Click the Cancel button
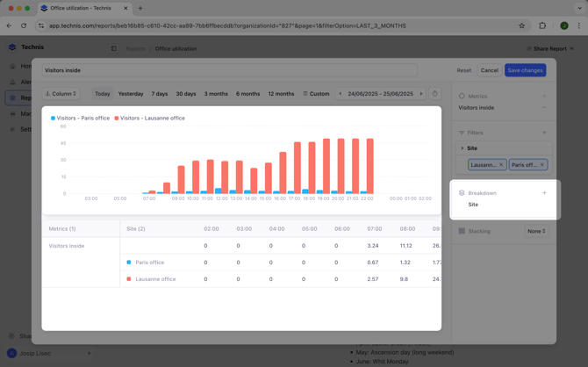 (x=489, y=70)
